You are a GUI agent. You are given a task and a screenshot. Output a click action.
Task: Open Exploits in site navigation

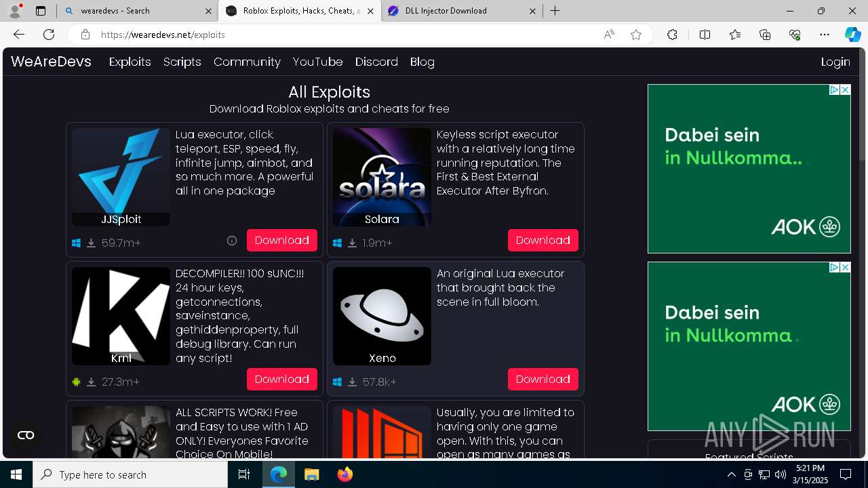coord(130,62)
